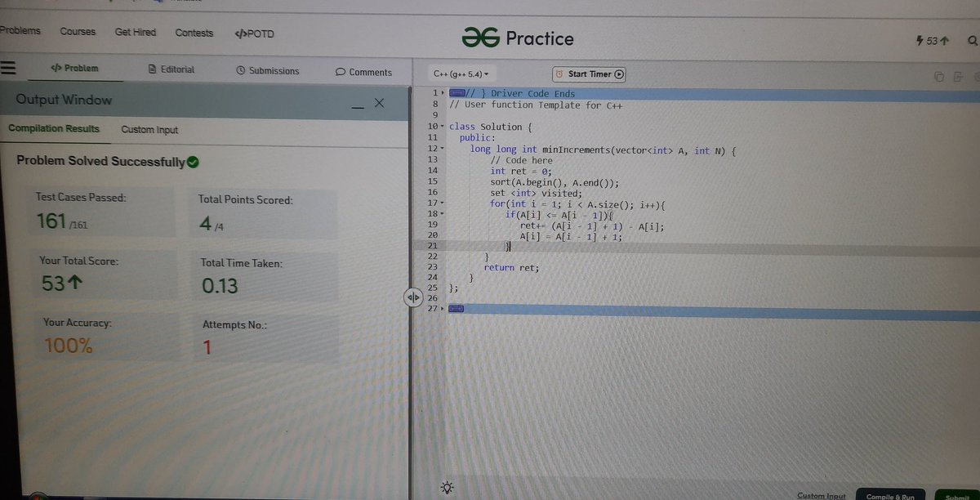Open the C++ (g++ 5.4) language dropdown
Screen dimensions: 980x500
(461, 74)
